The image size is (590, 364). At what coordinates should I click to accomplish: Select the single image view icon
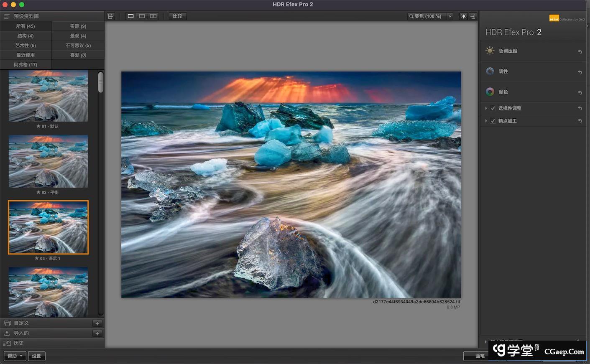click(x=130, y=16)
